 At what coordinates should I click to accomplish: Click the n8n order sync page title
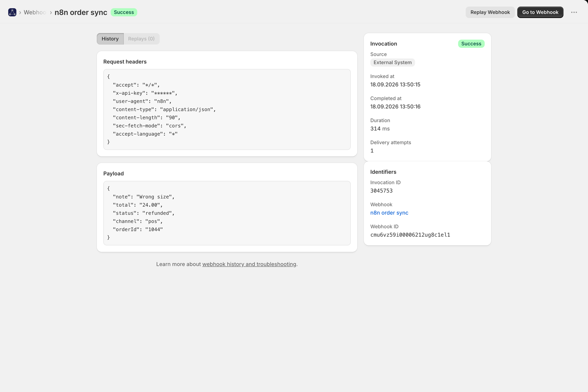(81, 13)
